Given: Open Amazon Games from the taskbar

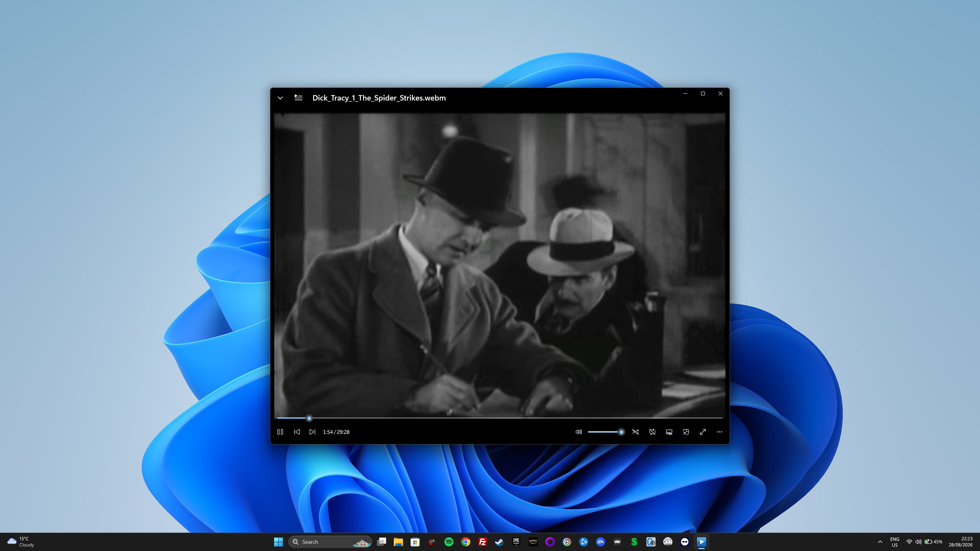Looking at the screenshot, I should point(533,542).
